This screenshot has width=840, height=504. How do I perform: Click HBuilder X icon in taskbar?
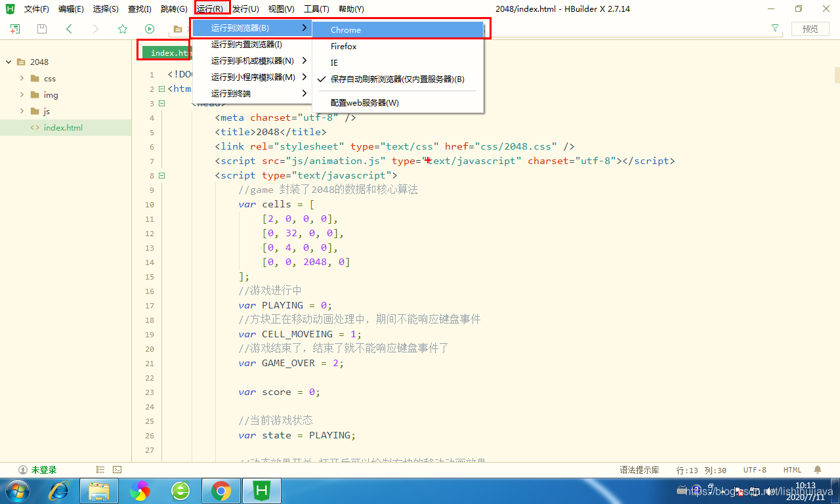262,490
